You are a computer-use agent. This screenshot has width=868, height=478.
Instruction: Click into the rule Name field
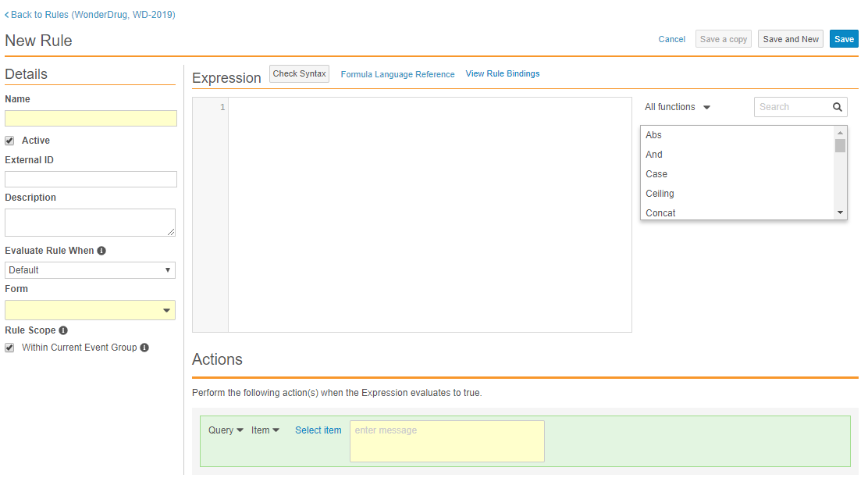click(91, 119)
